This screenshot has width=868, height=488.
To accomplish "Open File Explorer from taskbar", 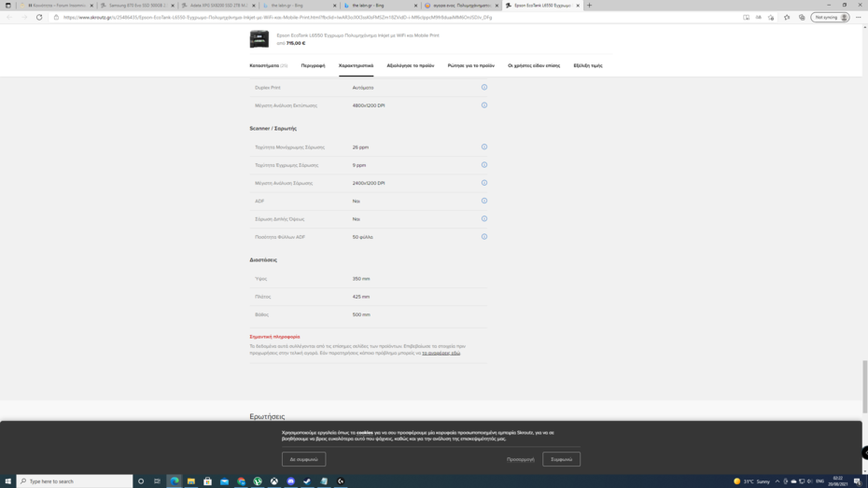I will click(191, 481).
